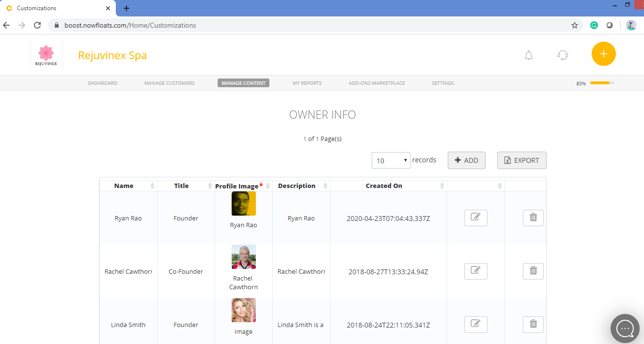Open the Grammarly extension icon
The height and width of the screenshot is (344, 644).
coord(594,25)
